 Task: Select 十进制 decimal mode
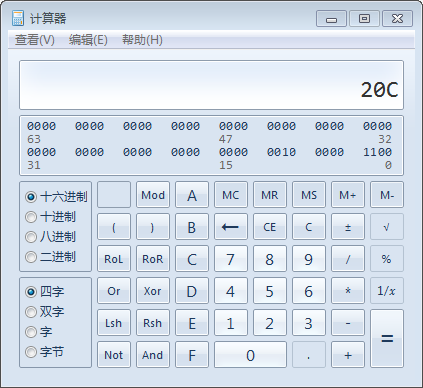50,217
